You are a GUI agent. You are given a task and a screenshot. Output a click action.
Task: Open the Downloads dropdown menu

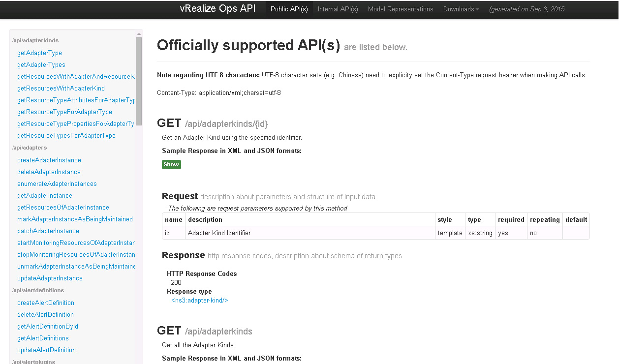point(461,9)
